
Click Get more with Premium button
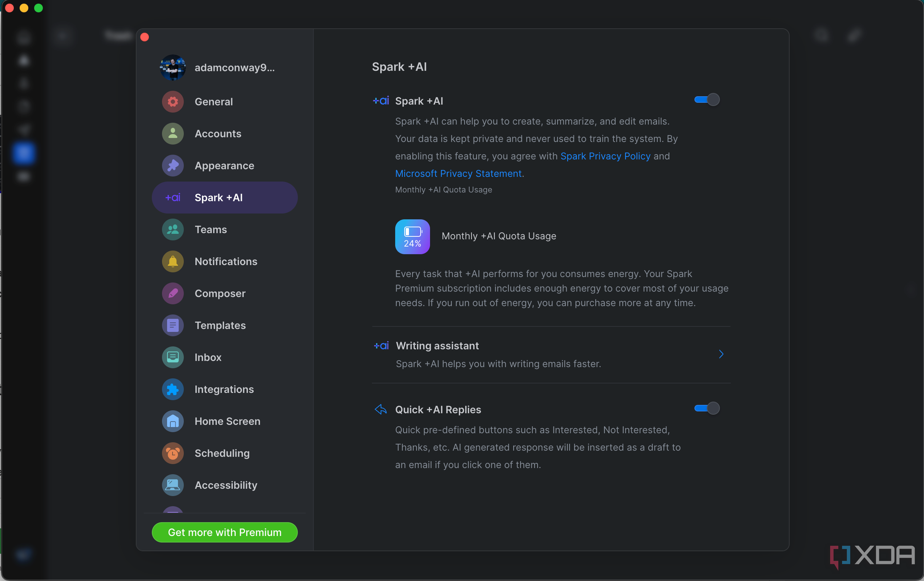click(x=224, y=532)
